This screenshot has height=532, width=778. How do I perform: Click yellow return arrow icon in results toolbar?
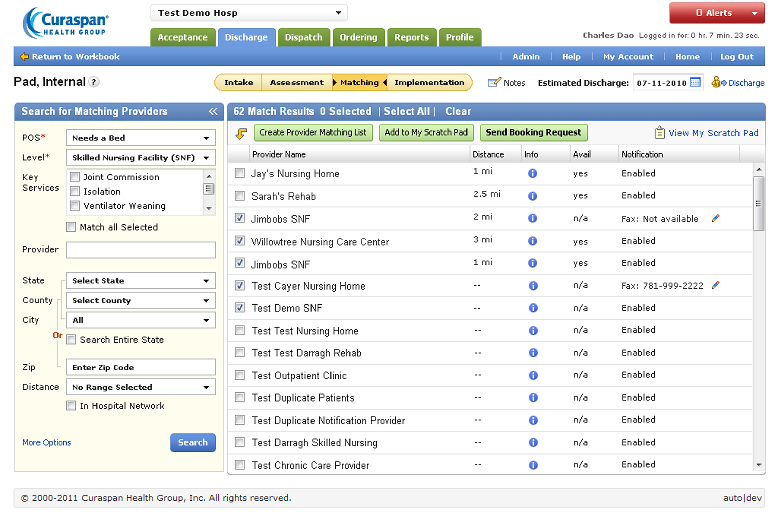(x=241, y=133)
